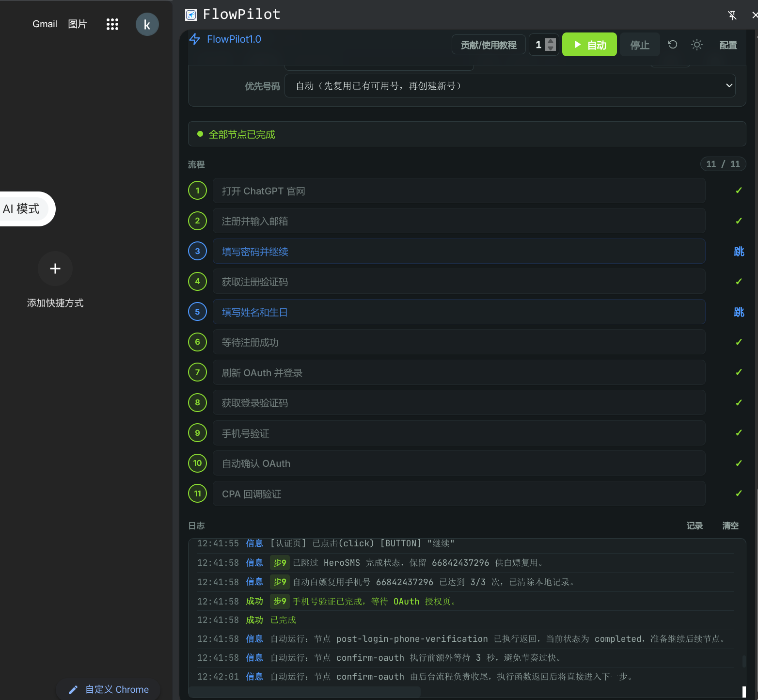Click the lightning bolt icon beside FlowPilot1.0
Image resolution: width=758 pixels, height=700 pixels.
[x=195, y=39]
